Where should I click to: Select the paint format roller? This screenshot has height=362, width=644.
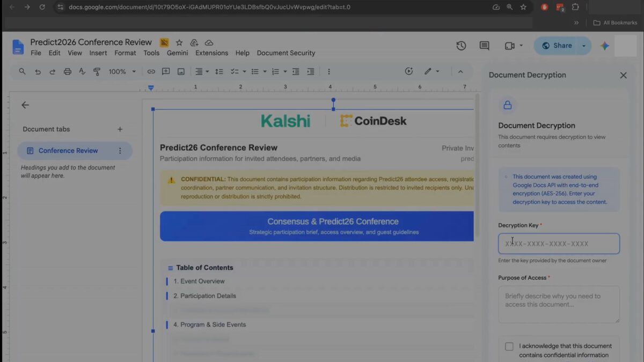pos(97,71)
